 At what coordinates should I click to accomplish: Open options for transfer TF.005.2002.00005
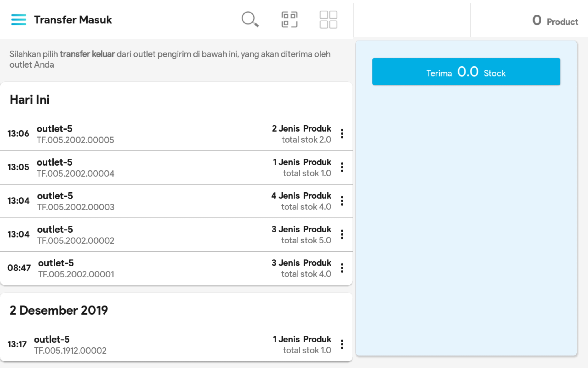[342, 134]
